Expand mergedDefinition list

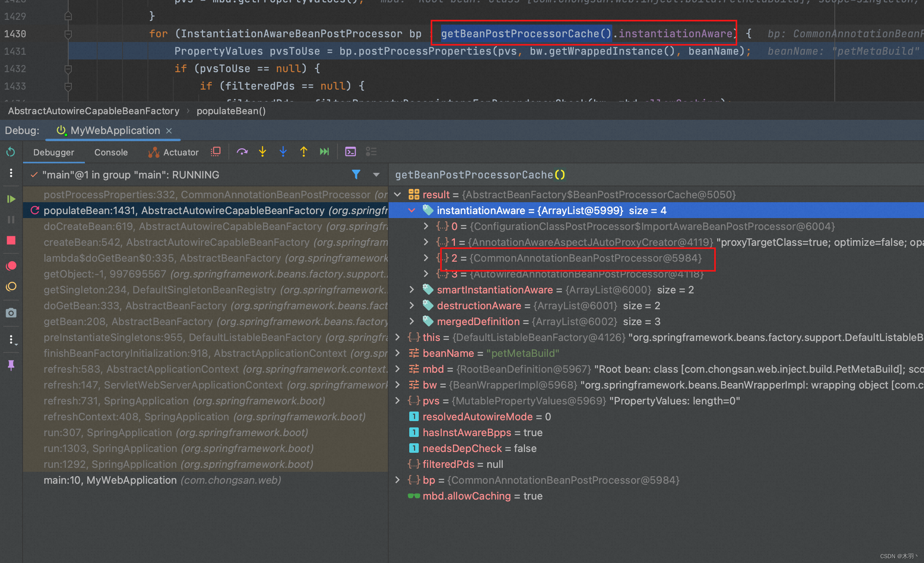(x=412, y=322)
